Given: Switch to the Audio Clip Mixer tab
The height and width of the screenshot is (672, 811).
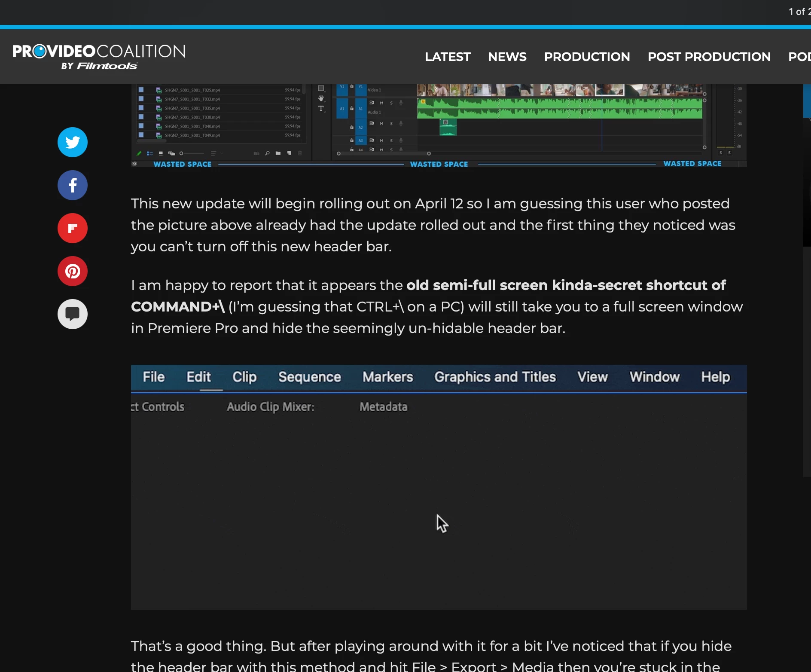Looking at the screenshot, I should (271, 407).
